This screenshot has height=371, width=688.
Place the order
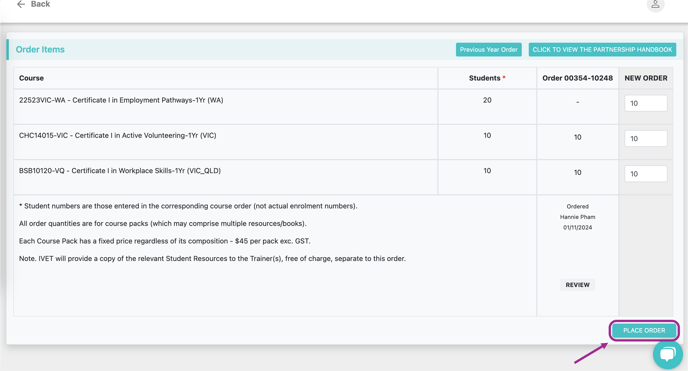tap(644, 330)
